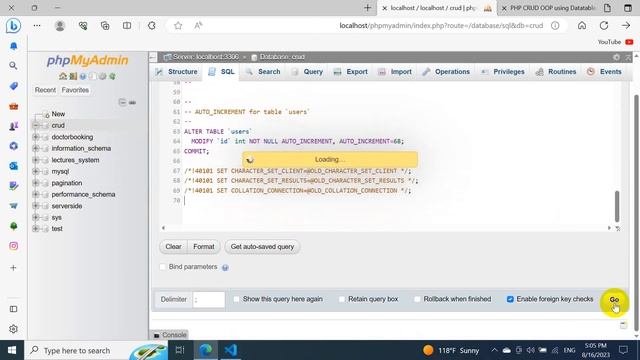Click Bind parameters help icon
This screenshot has height=360, width=640.
pyautogui.click(x=225, y=267)
